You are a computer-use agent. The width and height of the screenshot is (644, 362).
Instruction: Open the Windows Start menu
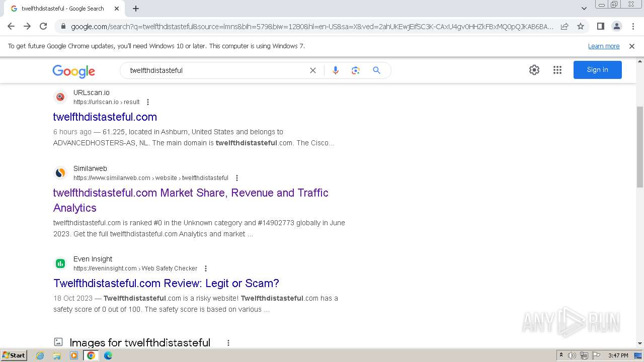[x=14, y=355]
